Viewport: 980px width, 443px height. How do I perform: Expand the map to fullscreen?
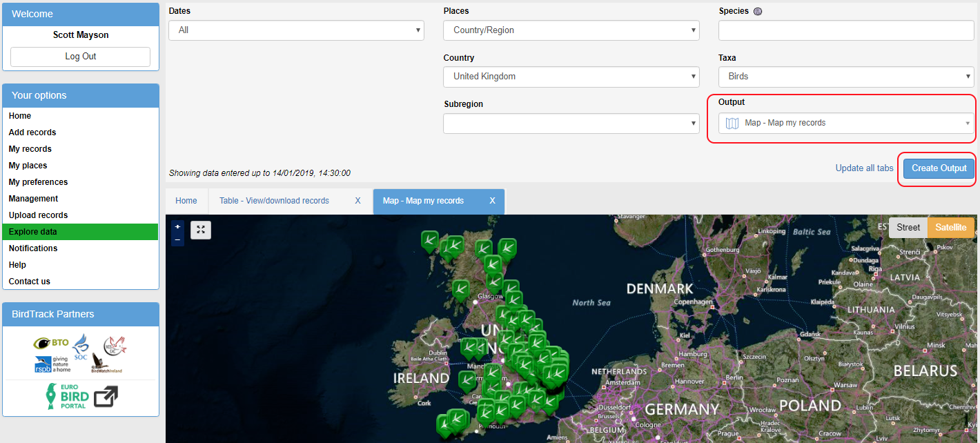200,229
